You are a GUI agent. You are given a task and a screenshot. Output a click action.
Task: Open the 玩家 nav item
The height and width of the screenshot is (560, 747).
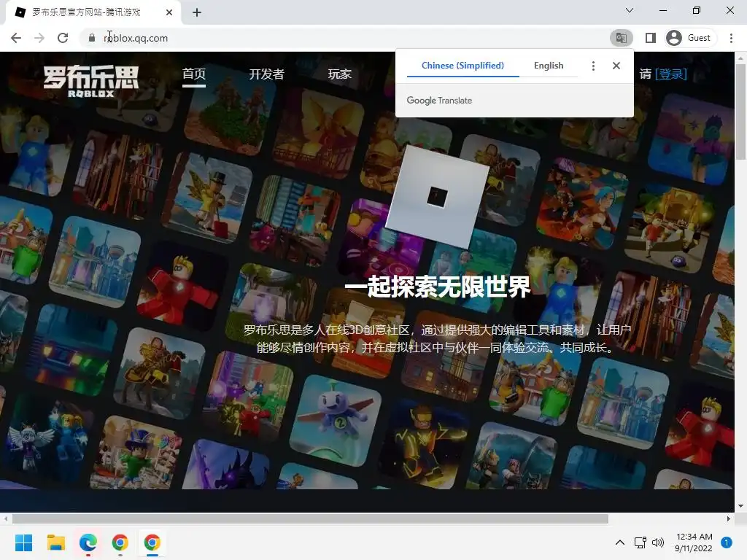tap(340, 74)
